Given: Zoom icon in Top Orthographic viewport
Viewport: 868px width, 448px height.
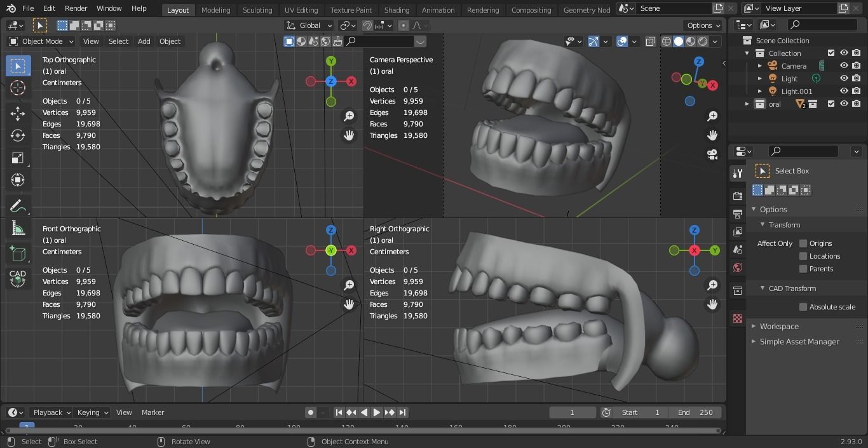Looking at the screenshot, I should pos(349,116).
